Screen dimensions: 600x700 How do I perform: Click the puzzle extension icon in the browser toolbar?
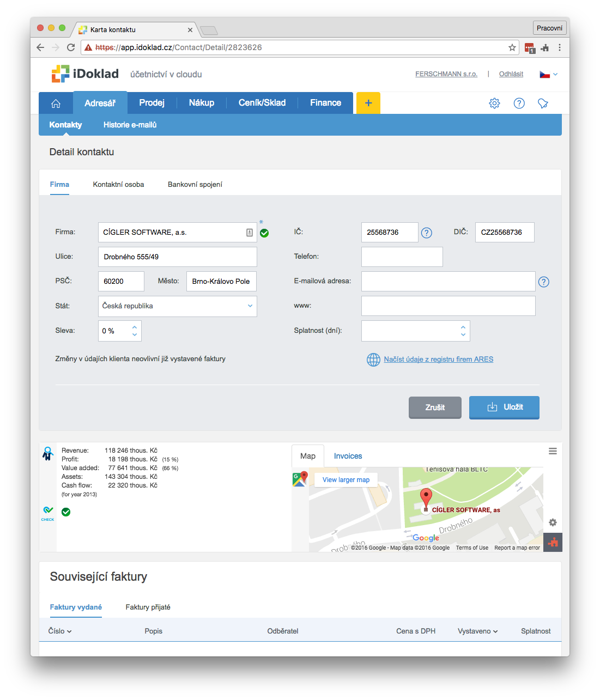544,48
